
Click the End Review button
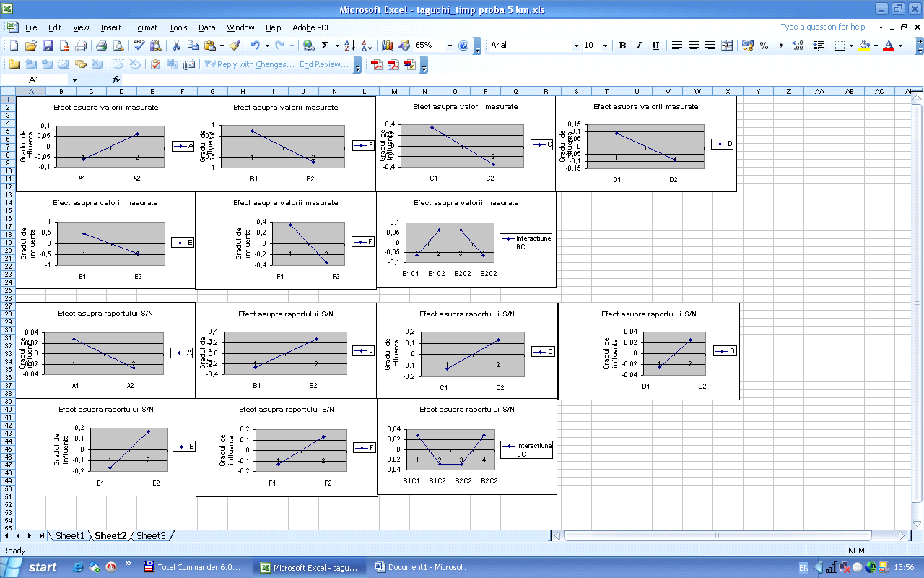click(324, 64)
